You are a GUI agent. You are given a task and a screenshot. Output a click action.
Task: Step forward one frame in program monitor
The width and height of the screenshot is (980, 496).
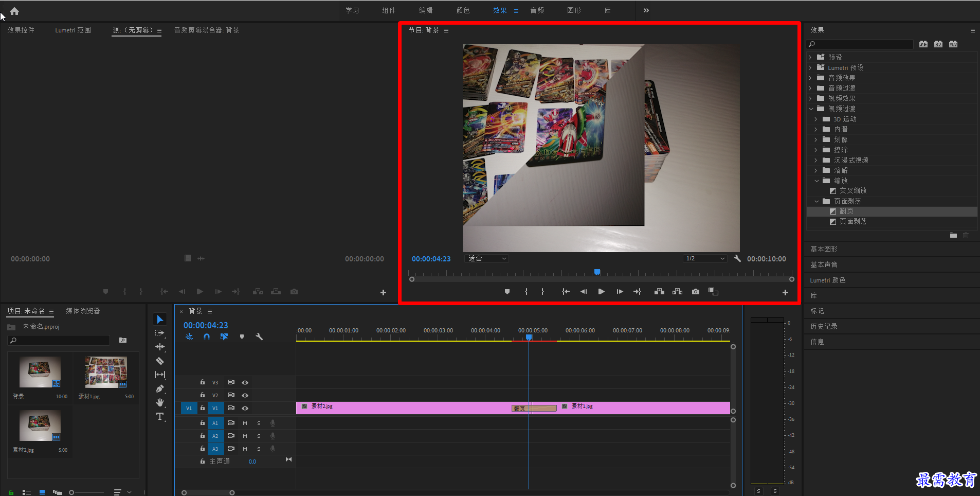tap(620, 292)
